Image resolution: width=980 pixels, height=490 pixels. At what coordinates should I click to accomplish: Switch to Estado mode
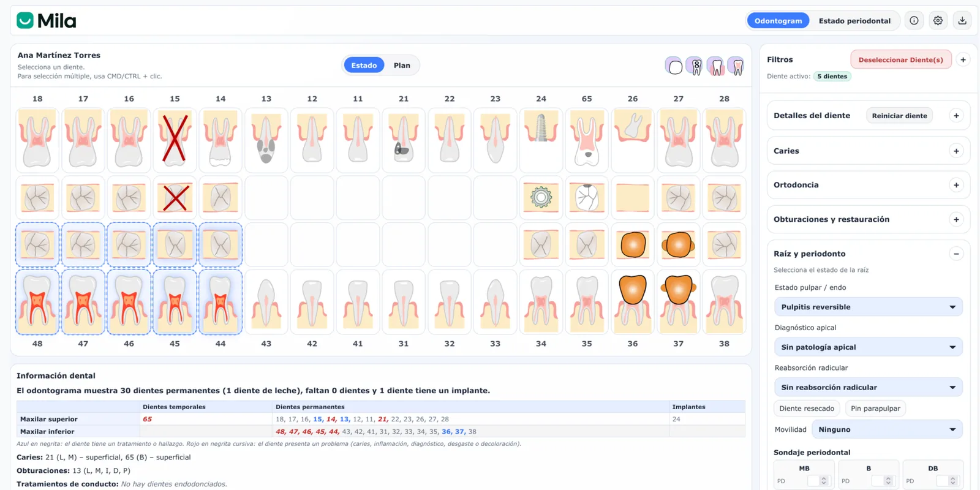[x=364, y=65]
